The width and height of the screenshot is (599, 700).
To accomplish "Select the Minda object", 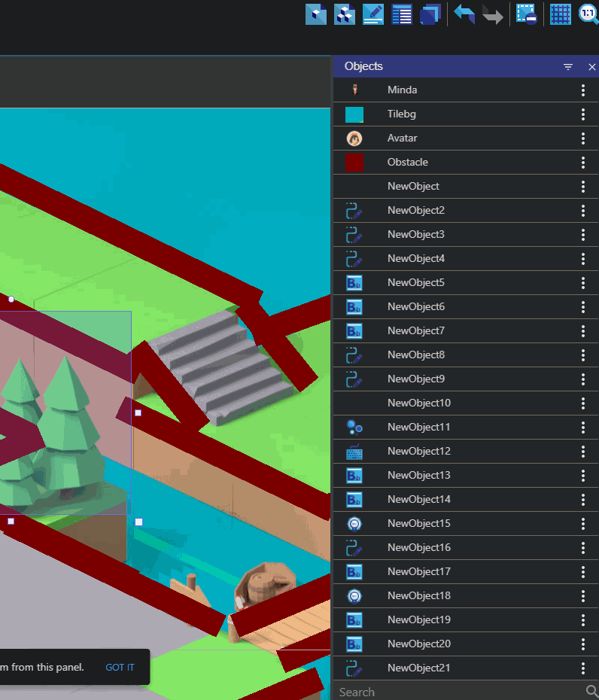I will pos(466,90).
